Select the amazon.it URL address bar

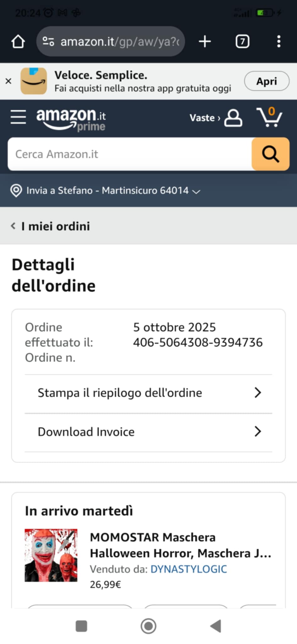[x=111, y=41]
